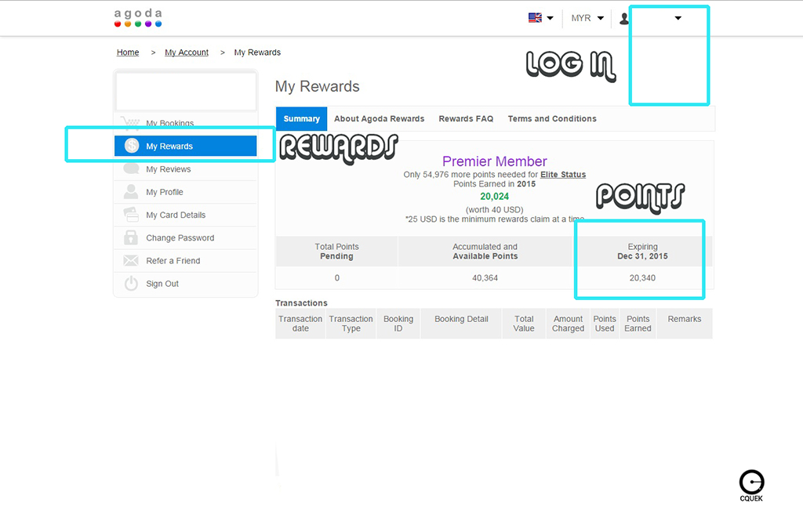Screen dimensions: 803x532
Task: Click the Agoda logo
Action: [138, 18]
